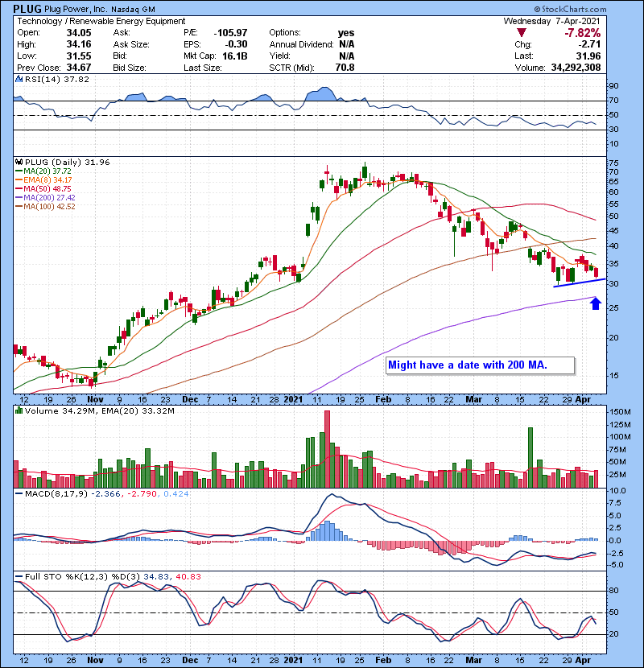
Task: Click the EMA(8) 34.17 legend entry
Action: (x=43, y=180)
